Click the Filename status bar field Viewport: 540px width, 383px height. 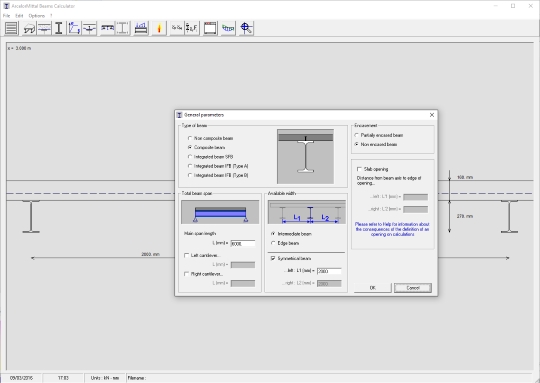pyautogui.click(x=330, y=378)
